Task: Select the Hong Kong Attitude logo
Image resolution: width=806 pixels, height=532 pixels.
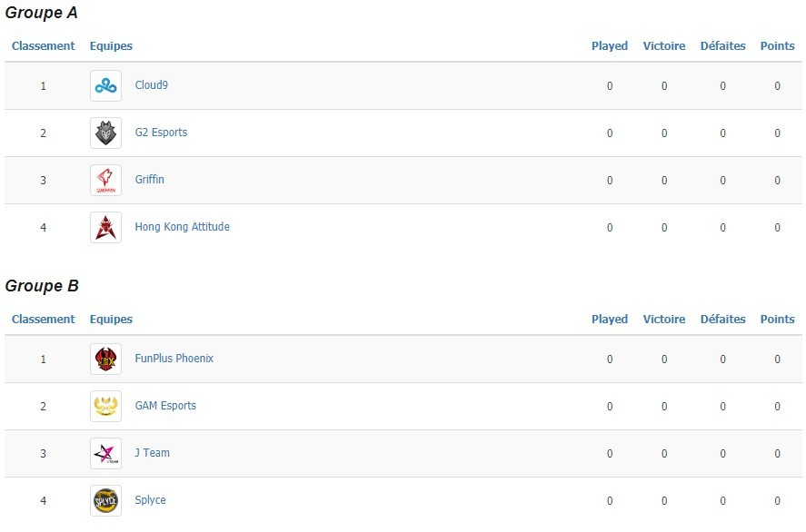Action: point(106,228)
